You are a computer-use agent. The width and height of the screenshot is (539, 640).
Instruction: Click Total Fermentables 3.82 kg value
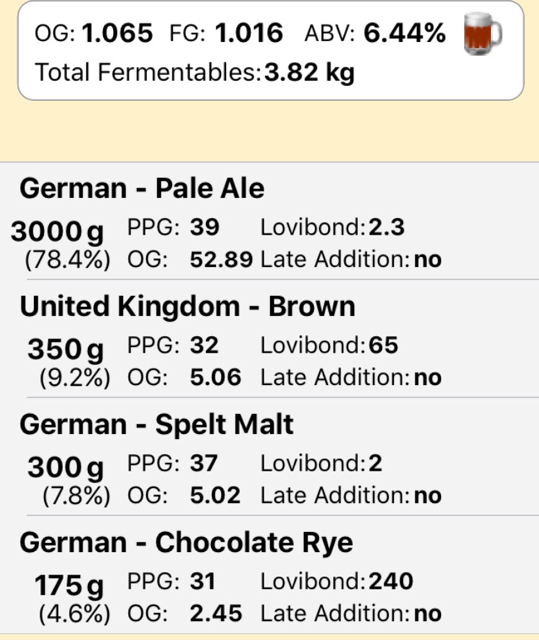click(309, 73)
